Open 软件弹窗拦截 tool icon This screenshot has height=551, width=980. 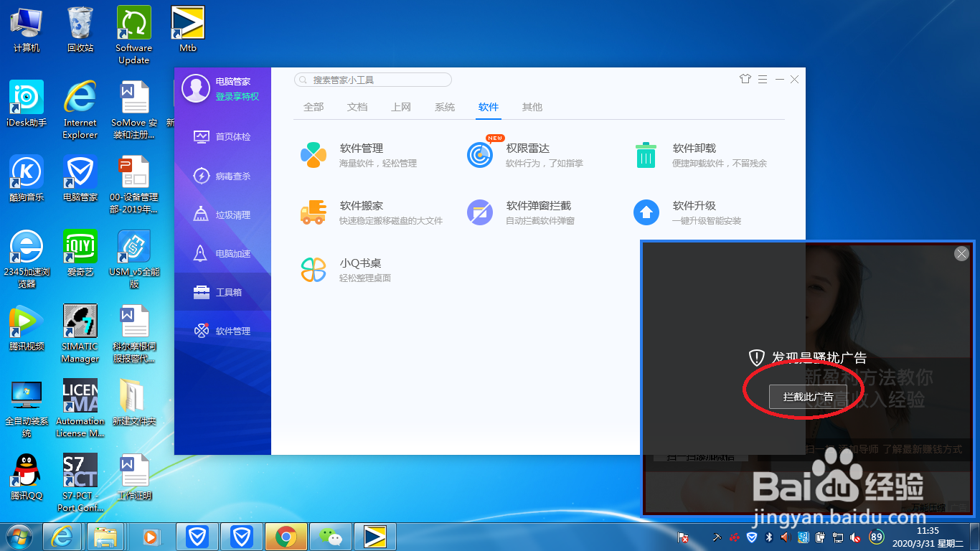pyautogui.click(x=480, y=212)
